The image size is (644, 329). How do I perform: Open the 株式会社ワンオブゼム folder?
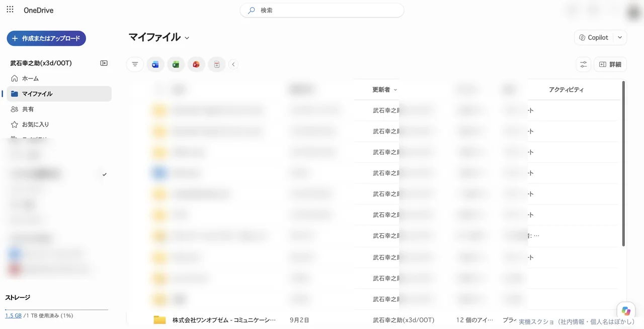click(x=224, y=320)
